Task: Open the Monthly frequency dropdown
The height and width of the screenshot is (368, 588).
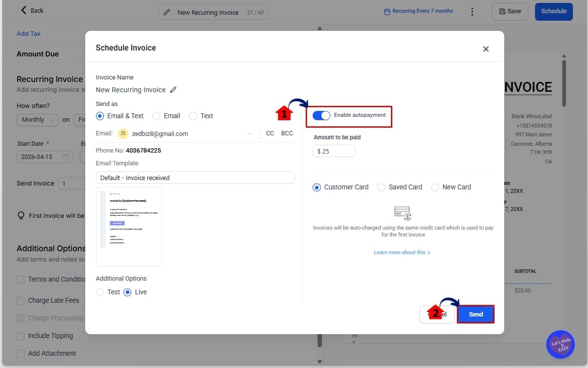Action: [x=33, y=120]
